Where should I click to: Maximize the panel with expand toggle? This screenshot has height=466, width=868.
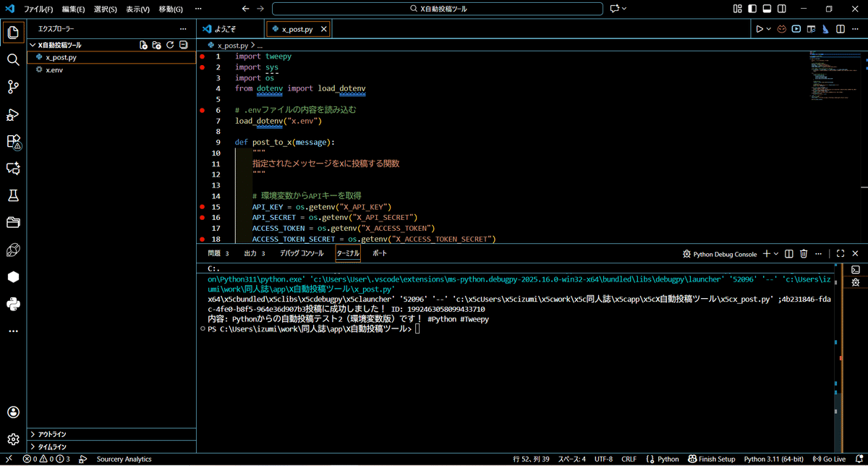pyautogui.click(x=841, y=253)
